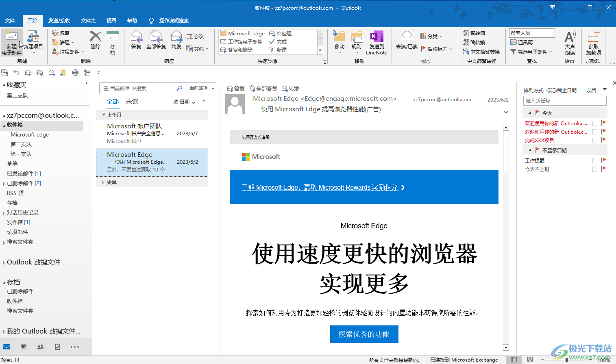616x364 pixels.
Task: Reply with a 会议 meeting
Action: point(195,37)
